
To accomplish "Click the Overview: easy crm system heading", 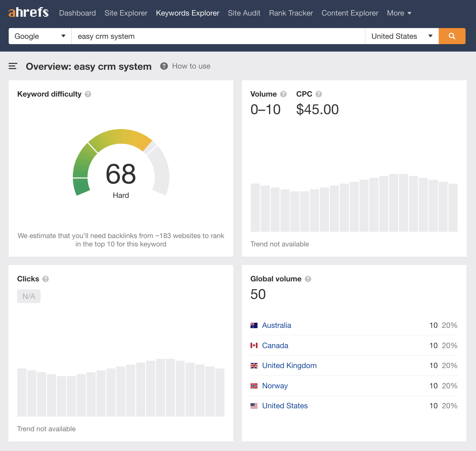I will [x=89, y=66].
